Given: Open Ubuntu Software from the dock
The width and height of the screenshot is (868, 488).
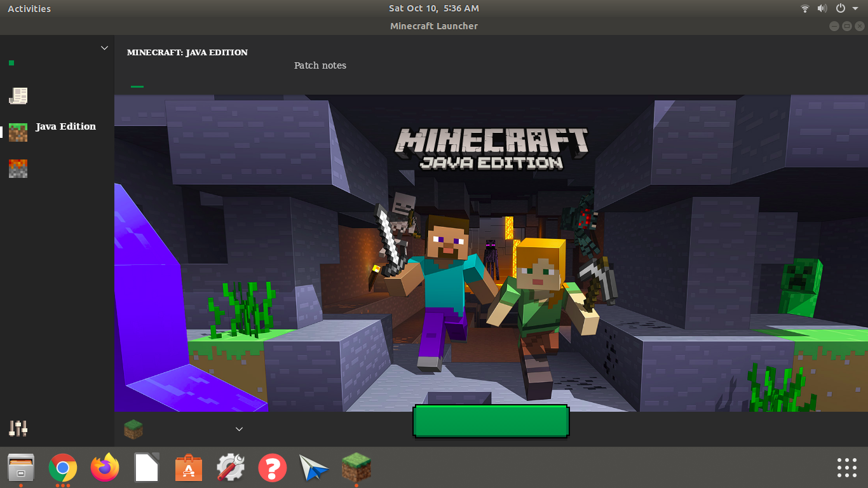Looking at the screenshot, I should pos(189,469).
